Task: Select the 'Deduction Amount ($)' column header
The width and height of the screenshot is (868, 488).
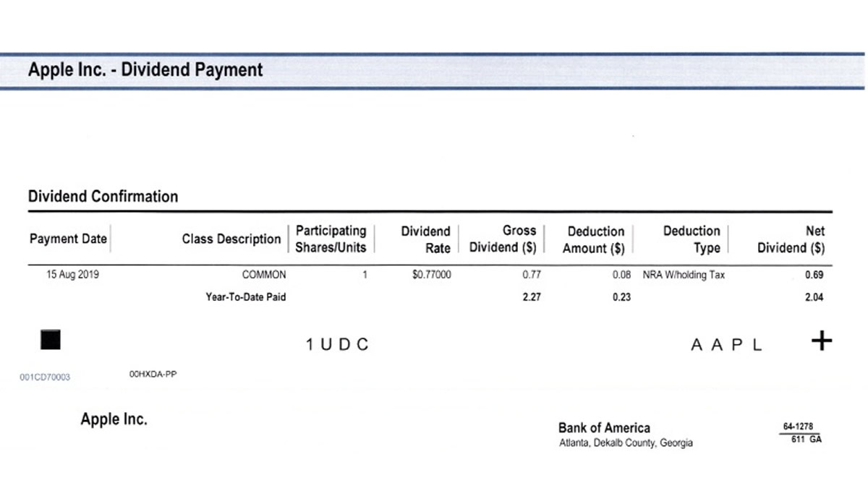Action: pyautogui.click(x=593, y=239)
